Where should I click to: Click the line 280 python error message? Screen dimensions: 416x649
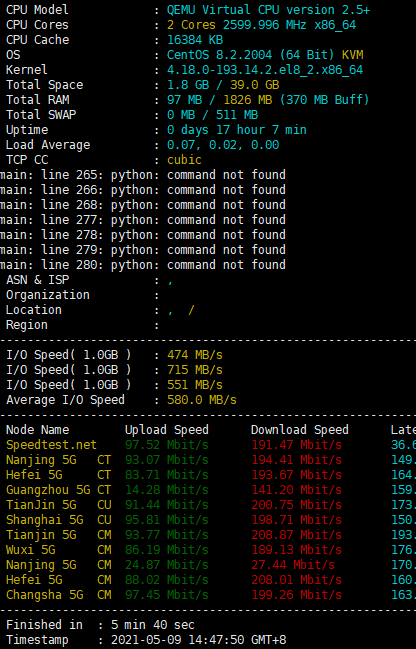click(143, 264)
